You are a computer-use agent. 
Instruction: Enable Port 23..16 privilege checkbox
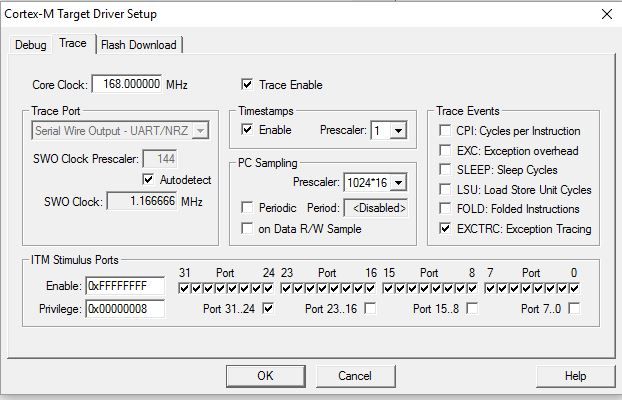click(x=370, y=308)
